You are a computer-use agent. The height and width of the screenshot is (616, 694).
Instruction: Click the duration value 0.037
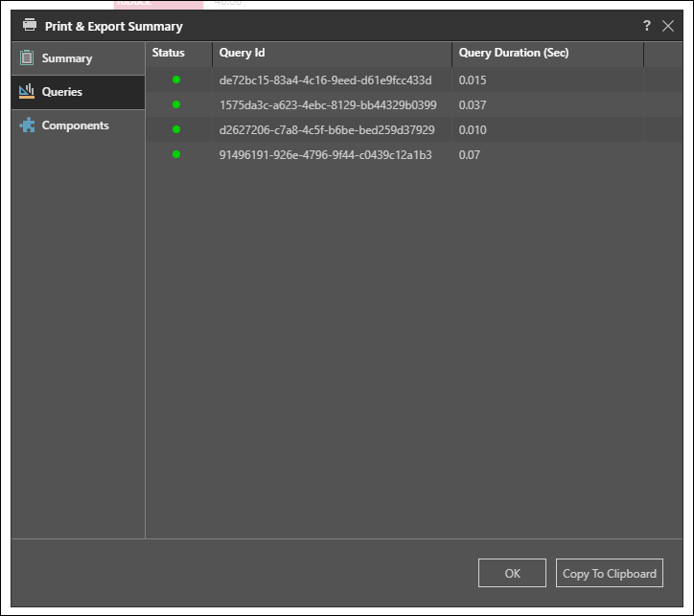pos(473,104)
